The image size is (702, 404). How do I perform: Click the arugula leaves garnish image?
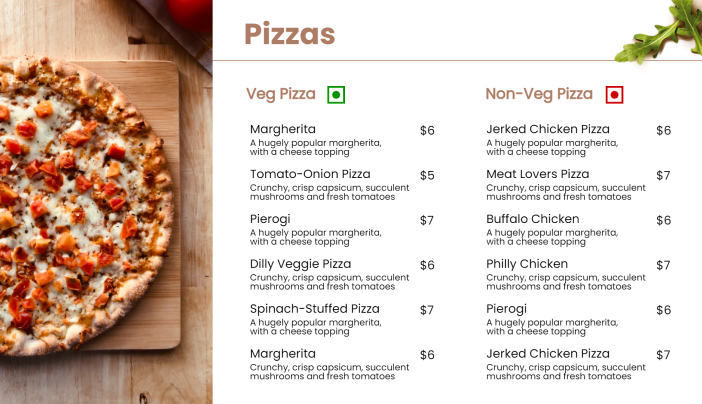point(660,31)
